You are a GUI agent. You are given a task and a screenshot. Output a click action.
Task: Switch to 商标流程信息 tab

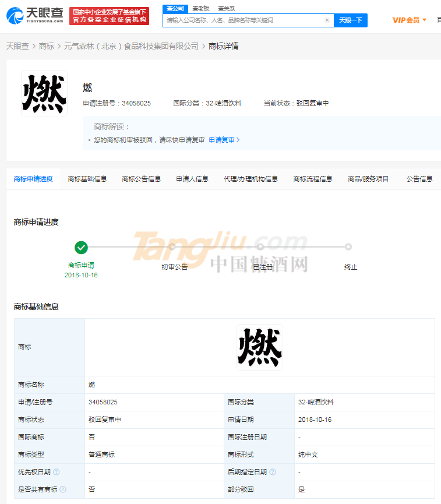pyautogui.click(x=313, y=179)
